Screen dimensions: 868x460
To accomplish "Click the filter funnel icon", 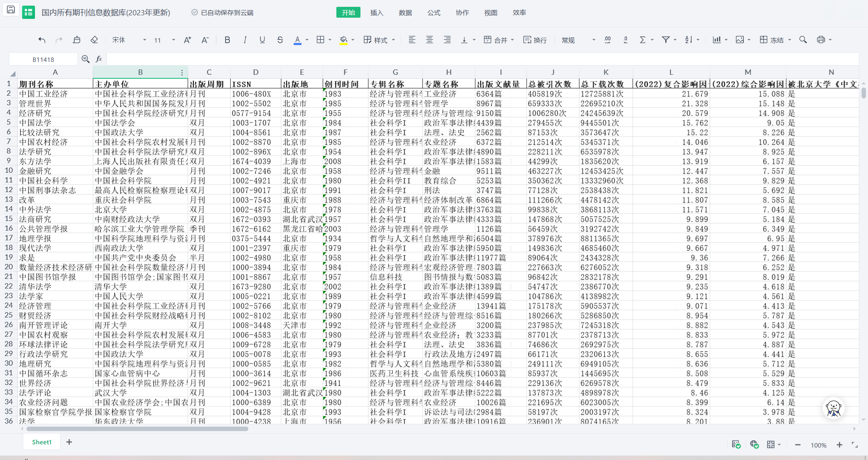I will coord(666,40).
